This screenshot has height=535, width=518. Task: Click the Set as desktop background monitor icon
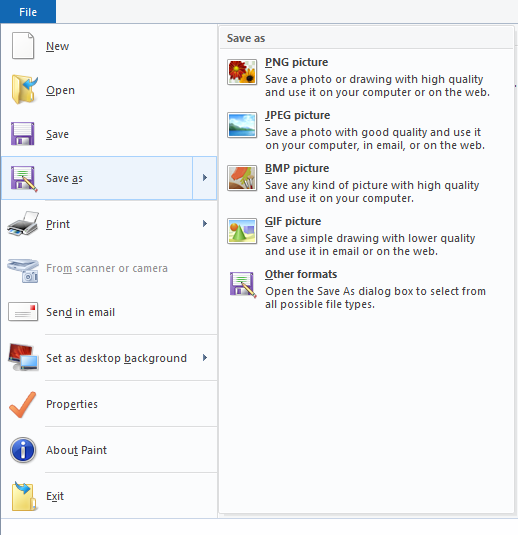tap(23, 358)
